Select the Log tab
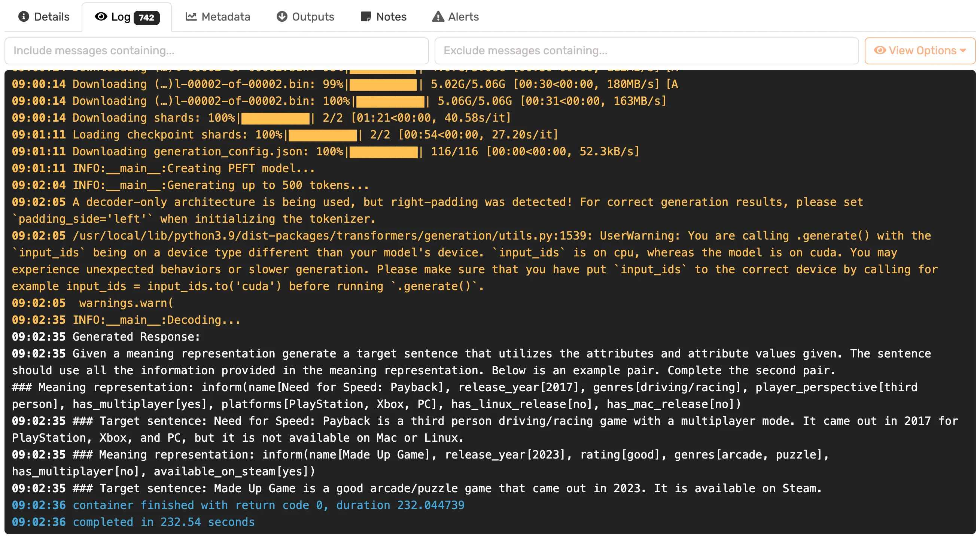Viewport: 980px width, 539px height. coord(127,17)
